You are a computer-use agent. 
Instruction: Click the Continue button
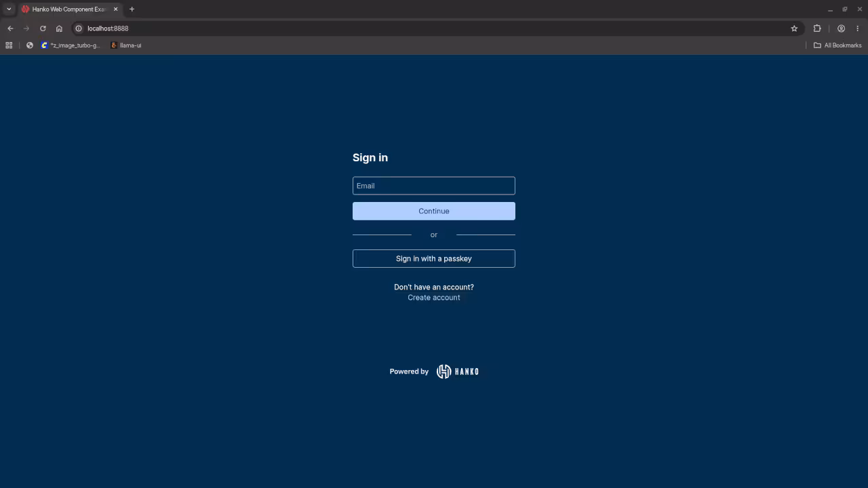434,211
